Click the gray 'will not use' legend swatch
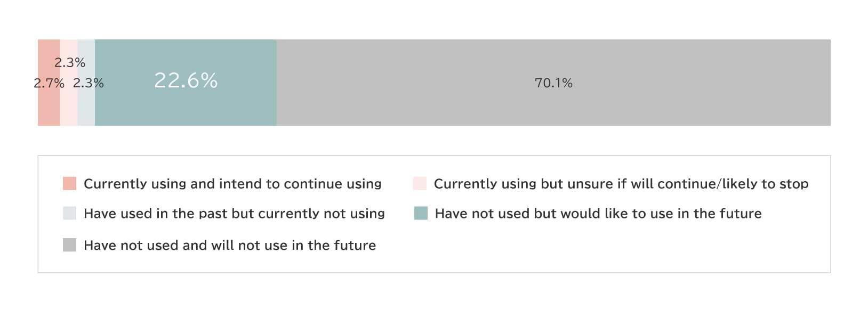868x309 pixels. pyautogui.click(x=69, y=245)
